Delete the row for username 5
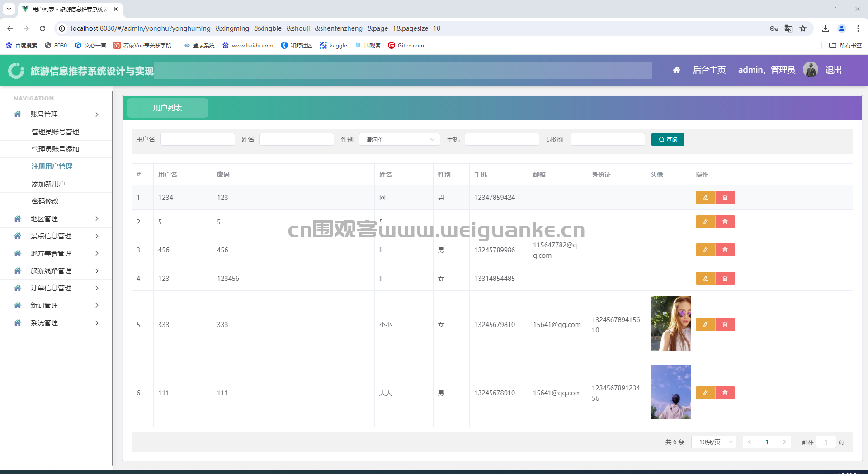Viewport: 868px width, 474px height. 725,222
